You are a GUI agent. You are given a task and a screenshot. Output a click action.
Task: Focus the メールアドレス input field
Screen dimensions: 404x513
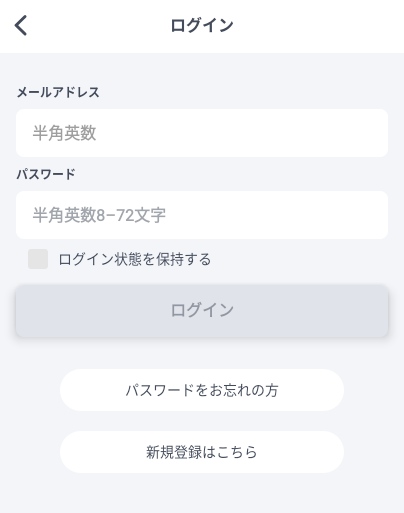[202, 133]
